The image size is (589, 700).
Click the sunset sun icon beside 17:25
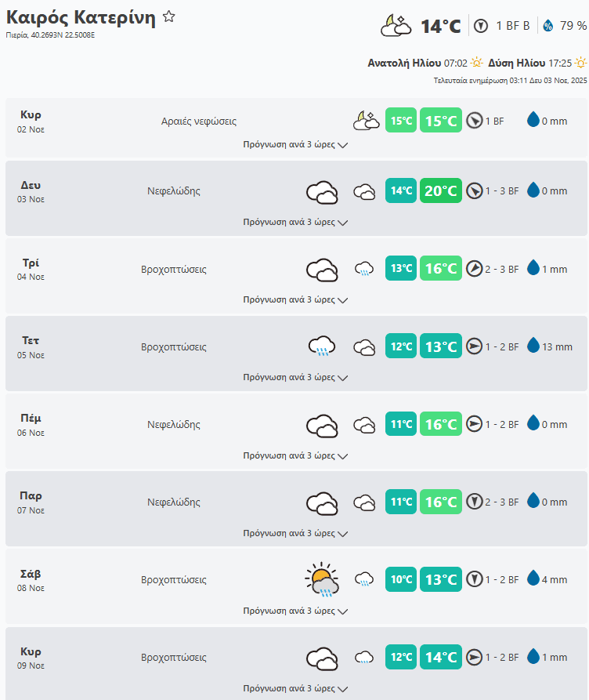pyautogui.click(x=580, y=63)
